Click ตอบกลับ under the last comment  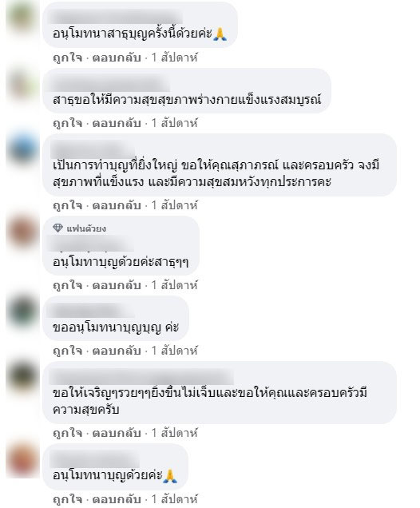[117, 498]
